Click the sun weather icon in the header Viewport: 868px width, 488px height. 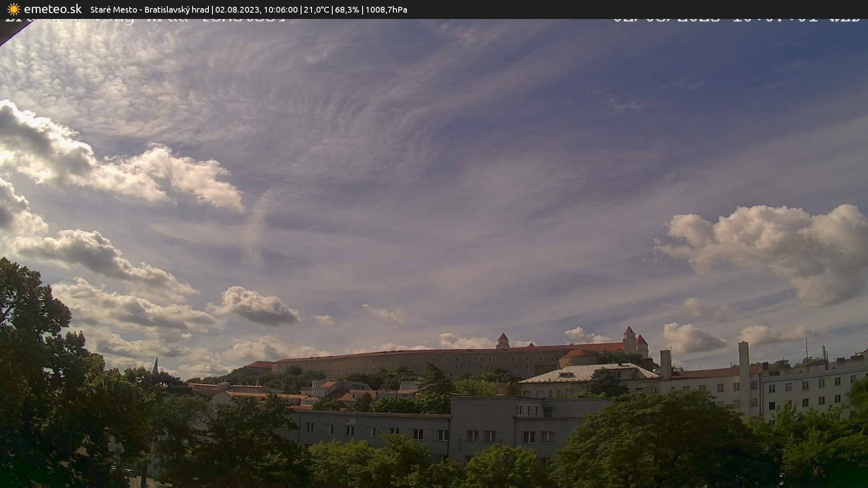click(14, 9)
